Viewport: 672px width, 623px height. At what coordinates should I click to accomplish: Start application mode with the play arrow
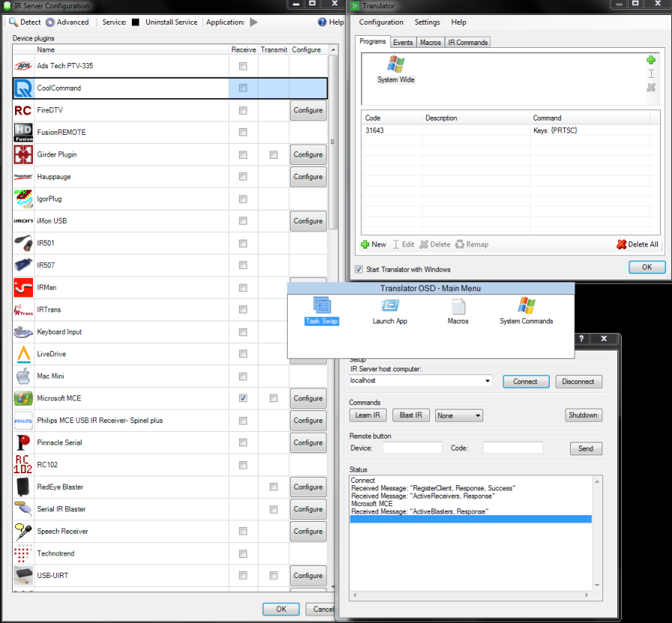pyautogui.click(x=254, y=22)
